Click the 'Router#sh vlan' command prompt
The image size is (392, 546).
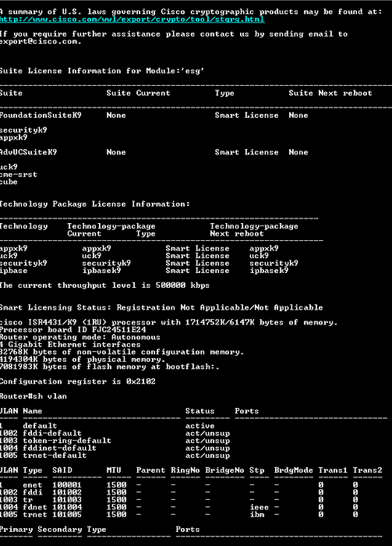coord(34,396)
